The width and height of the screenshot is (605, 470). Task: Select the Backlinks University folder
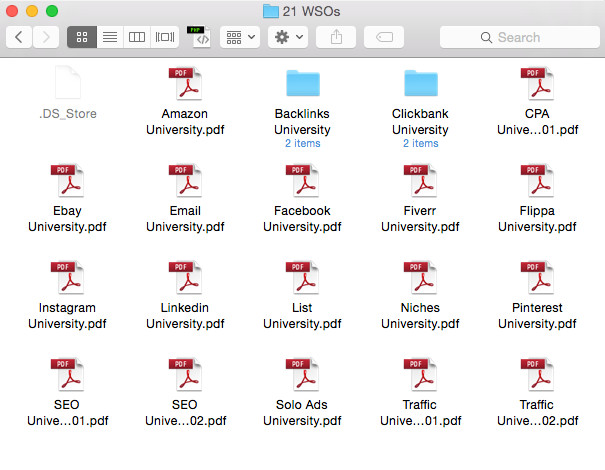[302, 83]
